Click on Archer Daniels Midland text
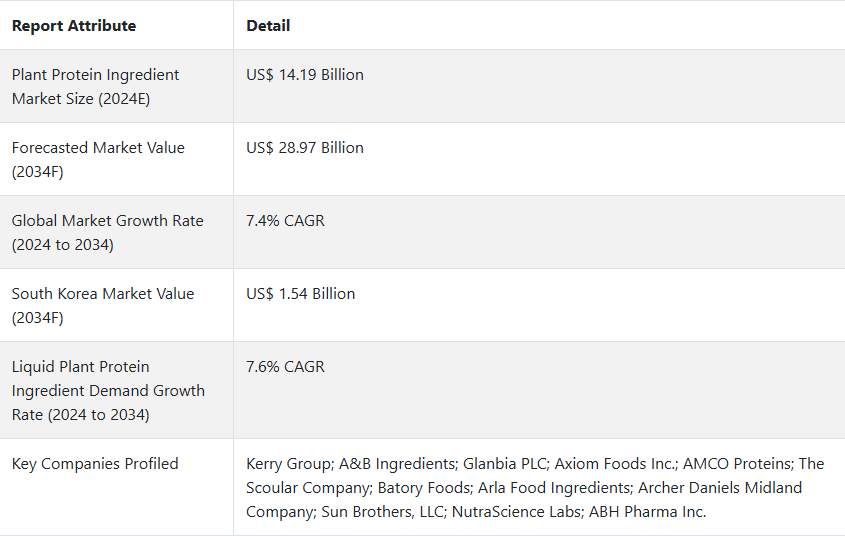 click(x=720, y=488)
